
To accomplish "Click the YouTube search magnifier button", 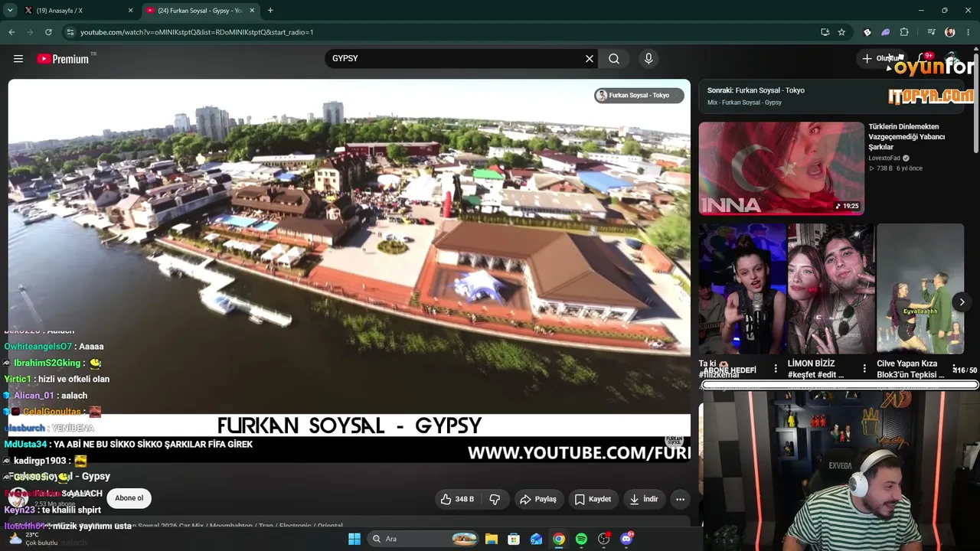I will click(x=614, y=59).
